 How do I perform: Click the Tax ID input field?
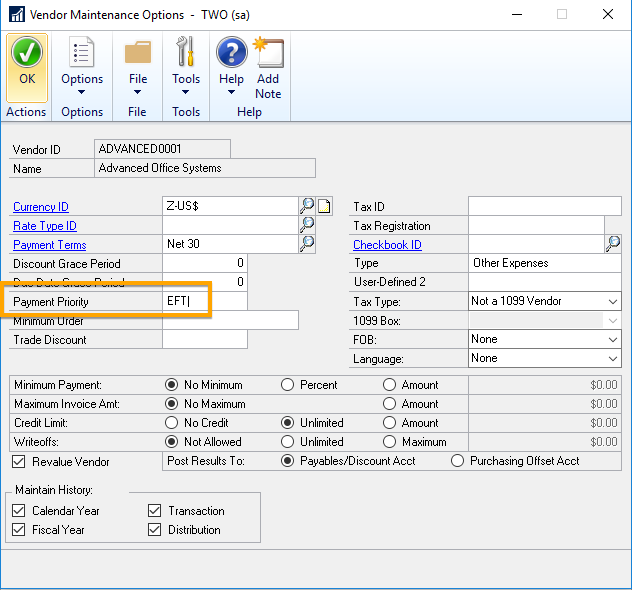(x=545, y=206)
